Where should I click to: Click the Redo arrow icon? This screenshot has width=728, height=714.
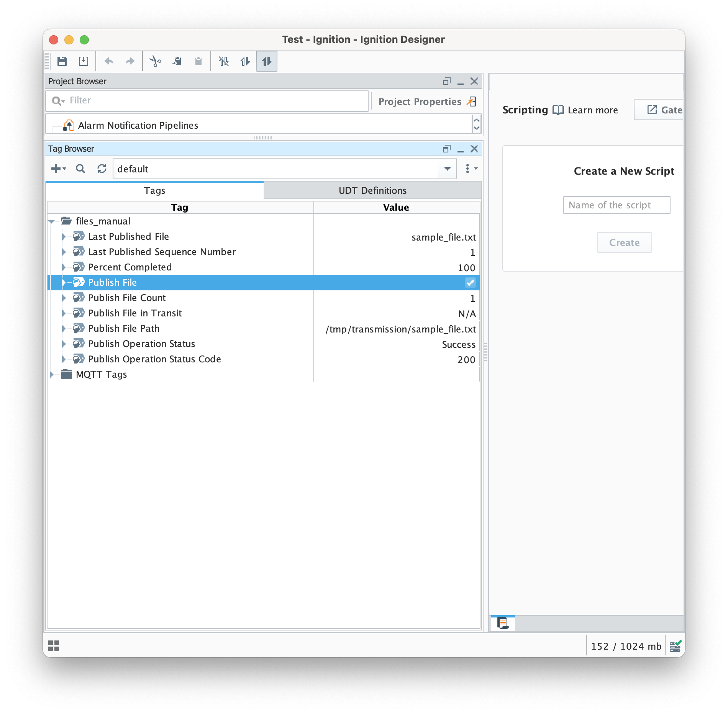click(130, 61)
